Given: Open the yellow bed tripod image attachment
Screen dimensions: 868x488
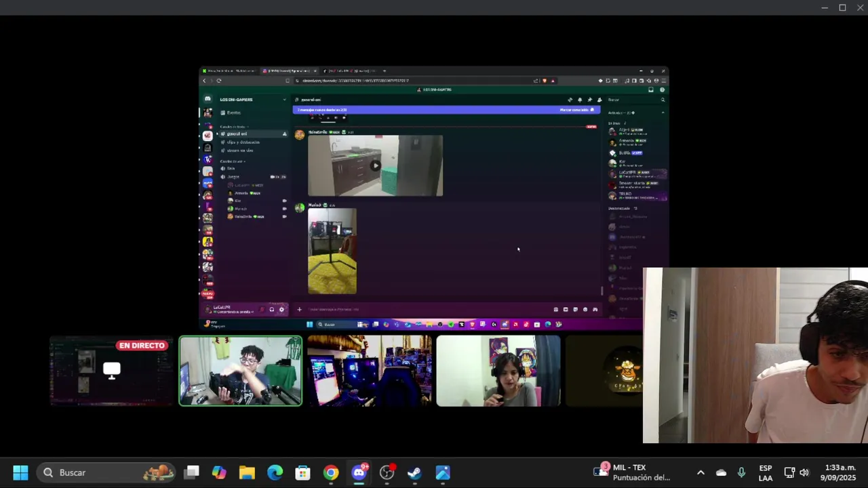Looking at the screenshot, I should coord(332,251).
